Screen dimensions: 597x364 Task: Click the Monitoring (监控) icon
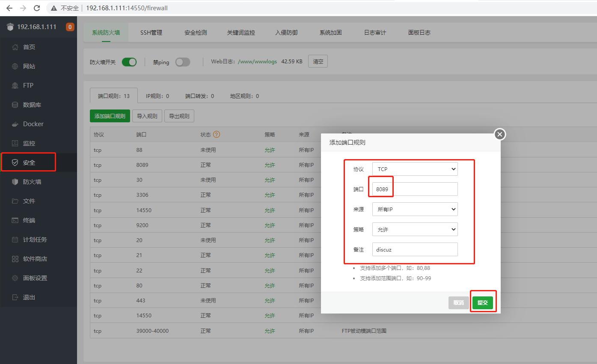(15, 143)
